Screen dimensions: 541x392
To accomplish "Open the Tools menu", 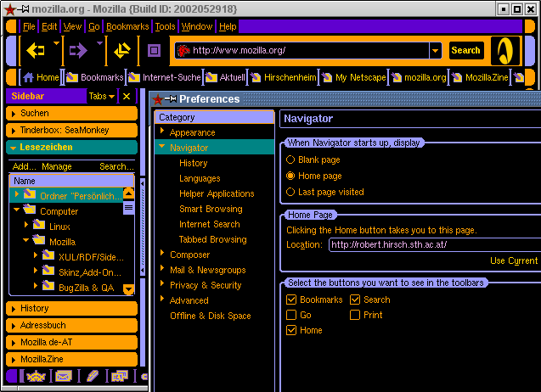I will point(165,26).
